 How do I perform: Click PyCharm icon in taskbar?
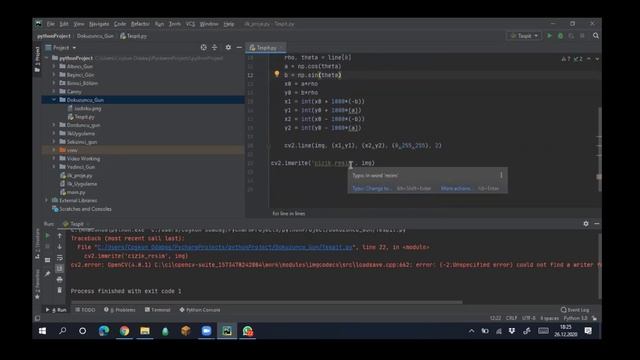(x=227, y=331)
